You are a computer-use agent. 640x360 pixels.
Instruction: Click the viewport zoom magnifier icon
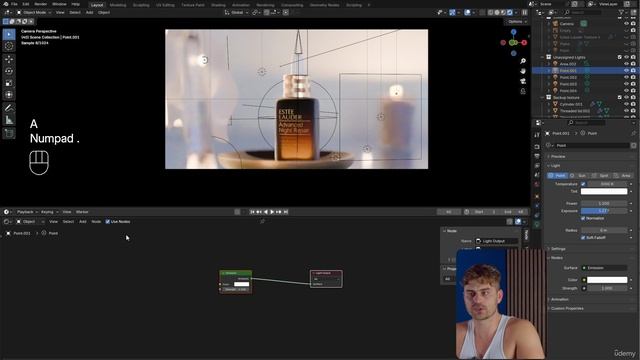click(523, 61)
